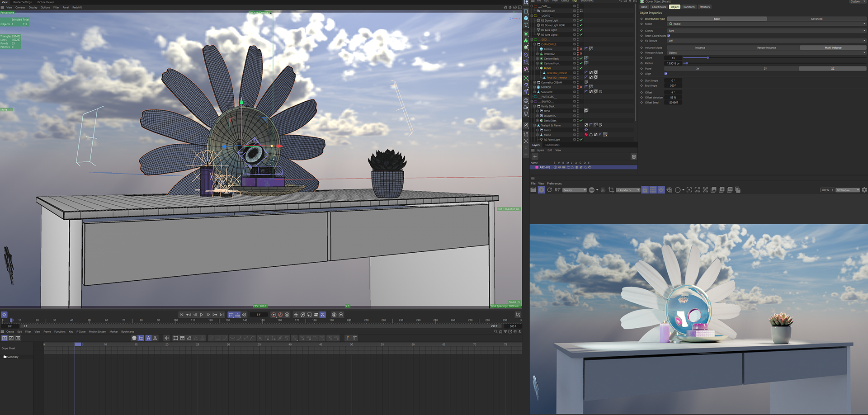This screenshot has width=868, height=415.
Task: Open the RenderView Preferences menu
Action: (554, 184)
